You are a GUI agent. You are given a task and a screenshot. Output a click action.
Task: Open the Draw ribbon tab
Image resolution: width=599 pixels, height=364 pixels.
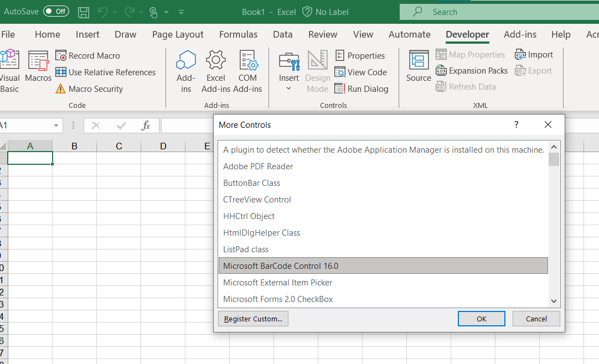coord(125,34)
